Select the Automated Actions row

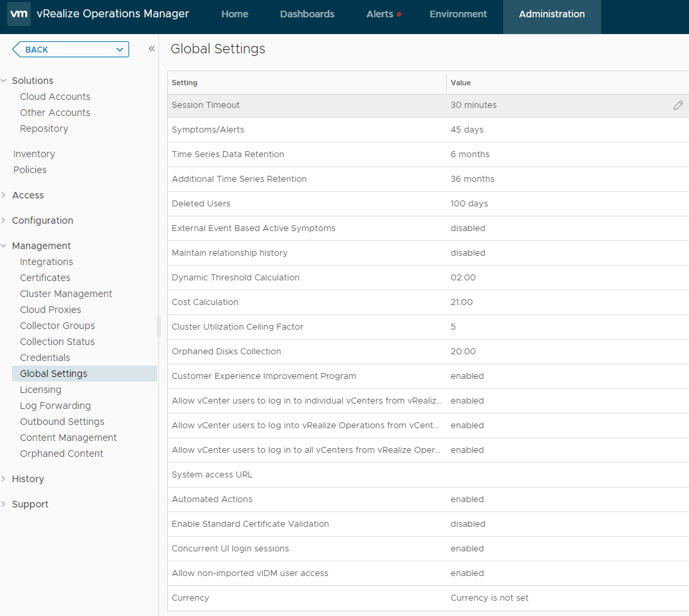tap(428, 499)
